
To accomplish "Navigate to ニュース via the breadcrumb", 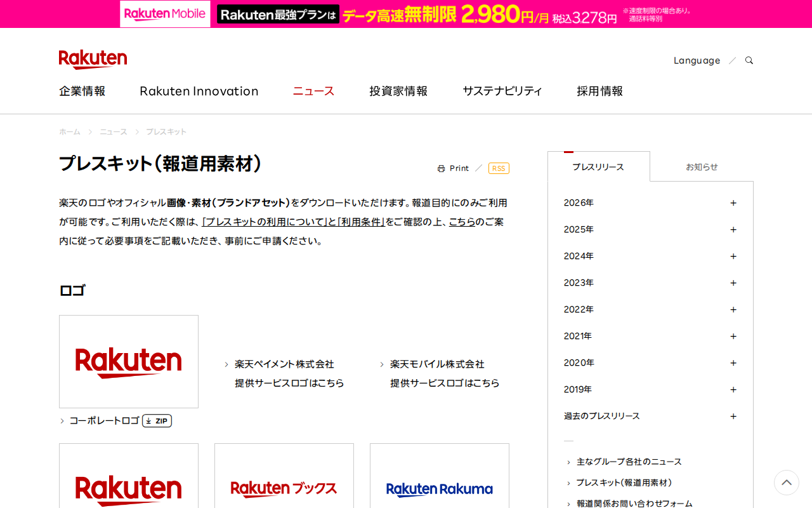I will (113, 131).
